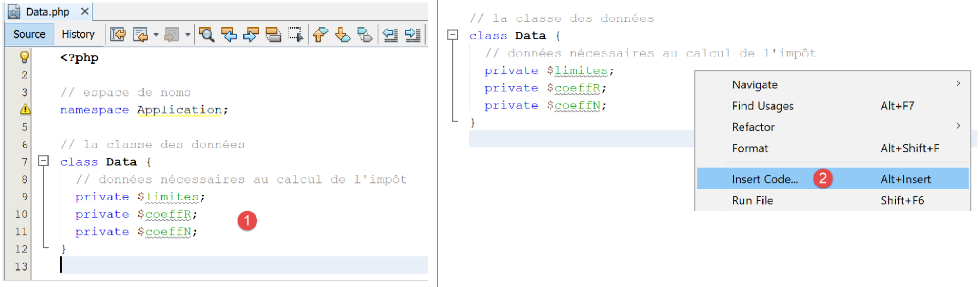The height and width of the screenshot is (287, 980).
Task: Click the Find Selection magnifier icon
Action: click(206, 34)
